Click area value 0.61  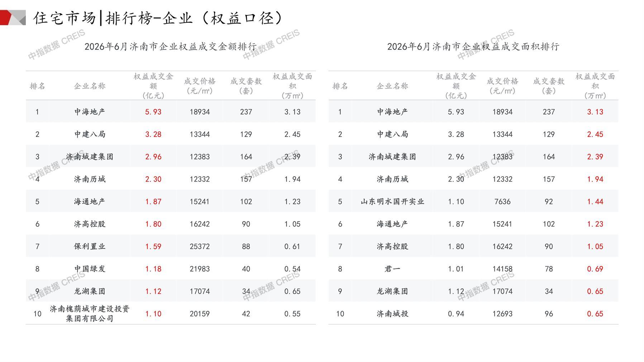click(x=292, y=247)
